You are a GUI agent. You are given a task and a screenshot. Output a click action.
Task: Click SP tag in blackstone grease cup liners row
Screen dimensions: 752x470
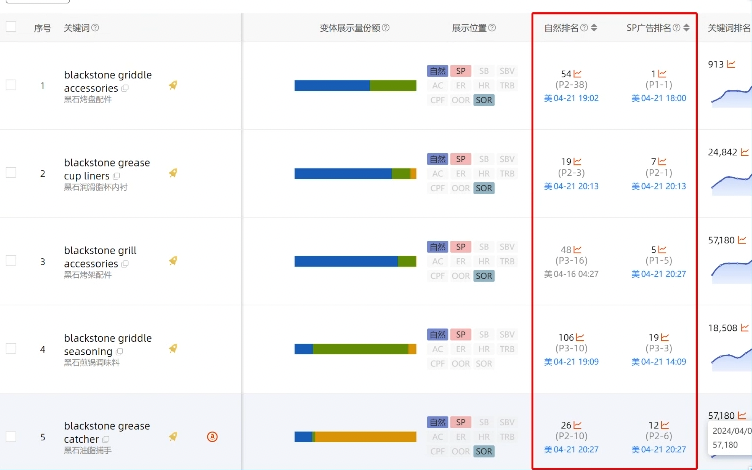(460, 159)
